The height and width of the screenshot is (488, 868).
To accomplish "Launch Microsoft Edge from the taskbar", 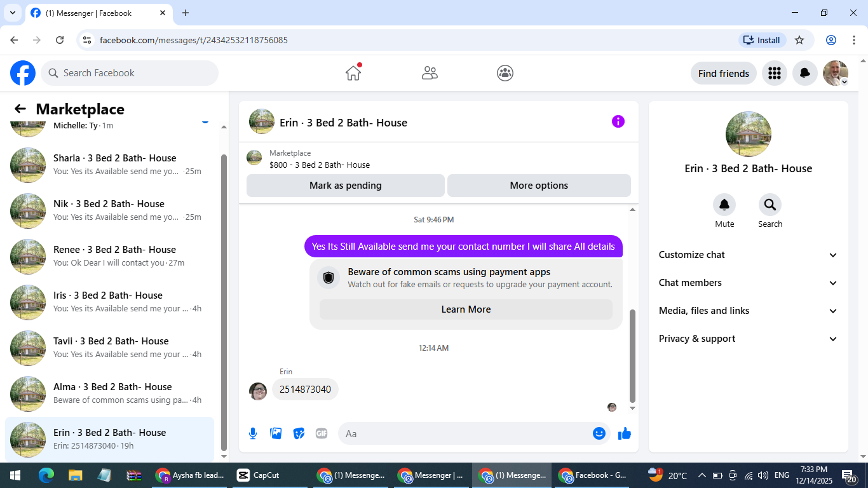I will tap(46, 475).
